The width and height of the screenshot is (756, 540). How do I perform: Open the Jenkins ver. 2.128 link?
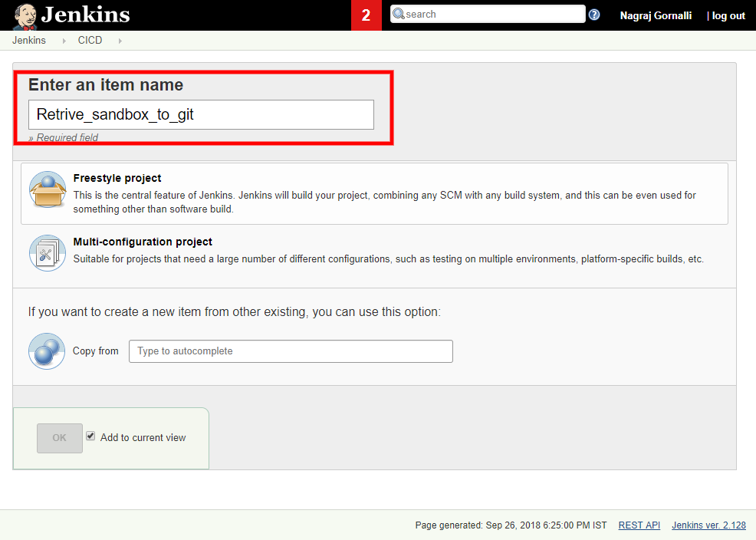(708, 525)
